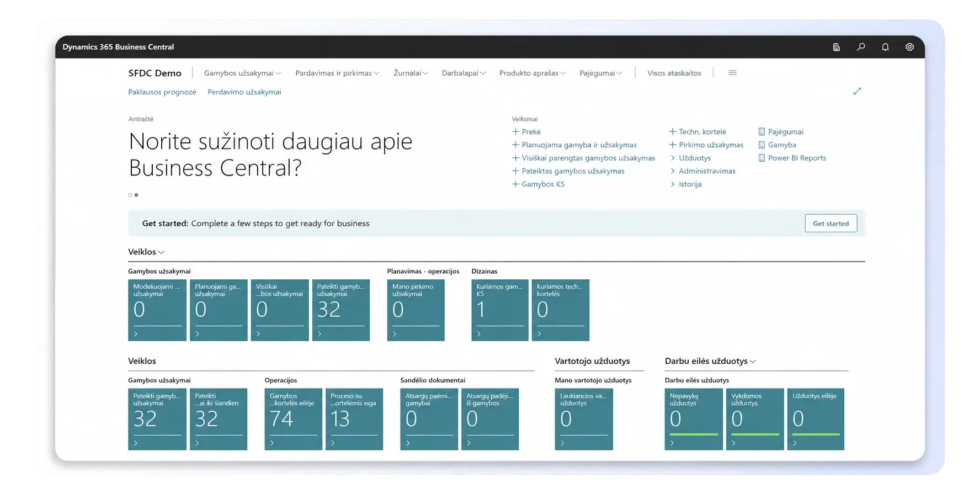This screenshot has width=980, height=489.
Task: Expand the Administravimas action group
Action: (x=702, y=171)
